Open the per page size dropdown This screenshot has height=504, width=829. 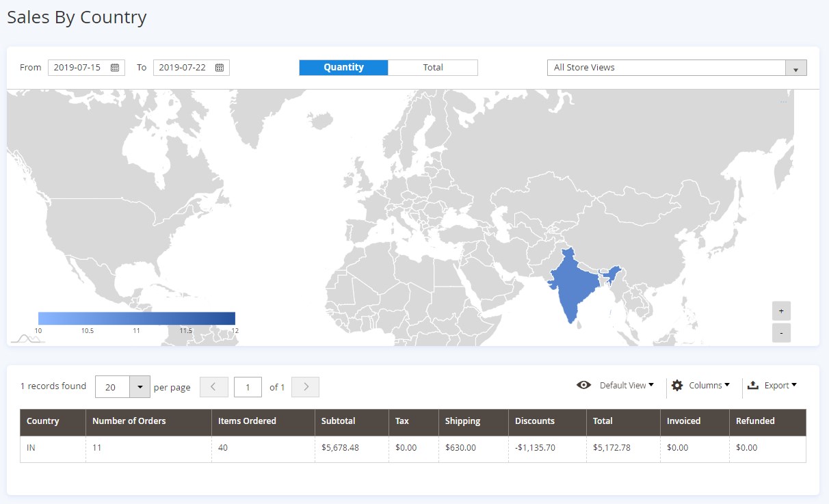[140, 387]
